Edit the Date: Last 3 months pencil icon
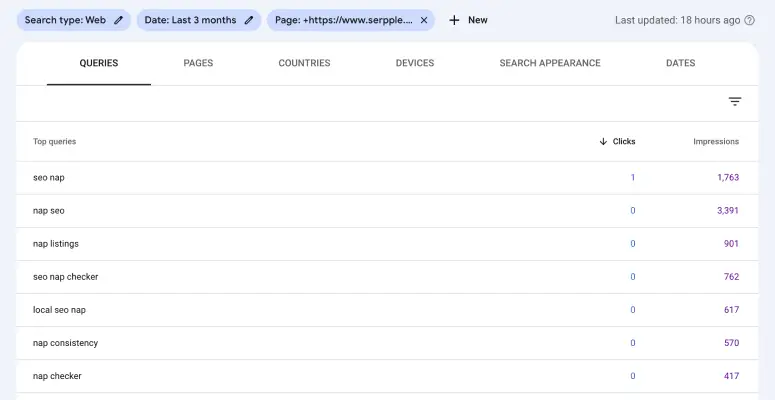 [249, 20]
